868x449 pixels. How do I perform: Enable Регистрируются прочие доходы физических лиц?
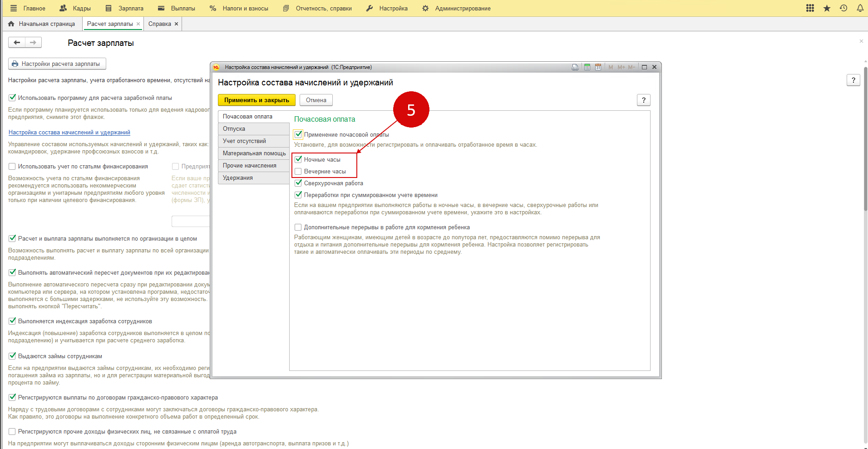click(12, 431)
